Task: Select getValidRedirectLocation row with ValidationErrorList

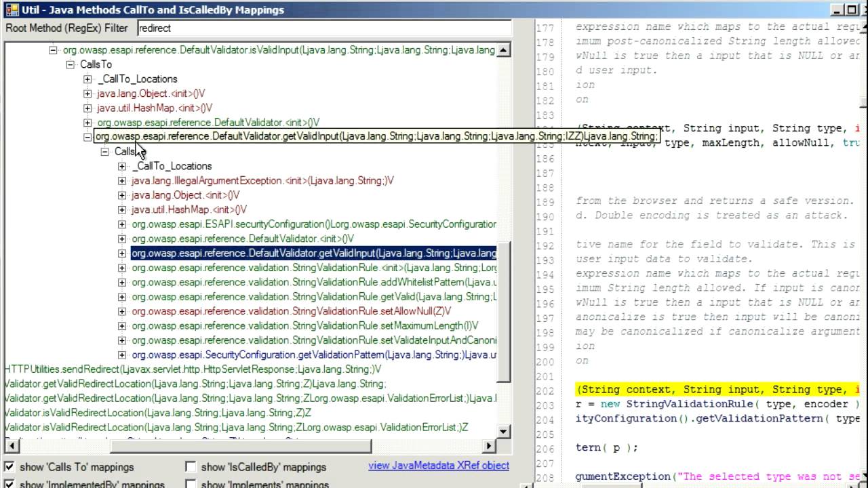Action: point(250,399)
